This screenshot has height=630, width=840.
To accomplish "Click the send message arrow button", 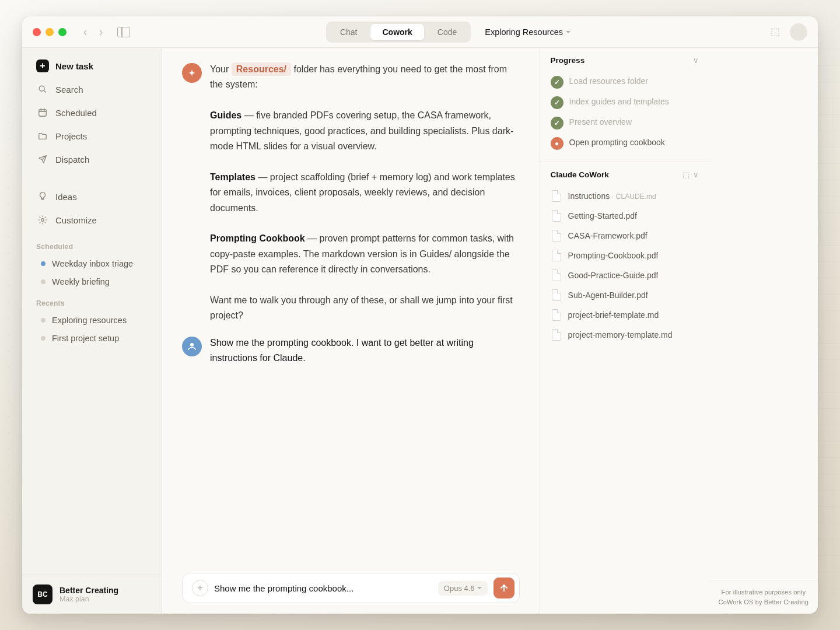I will [504, 588].
